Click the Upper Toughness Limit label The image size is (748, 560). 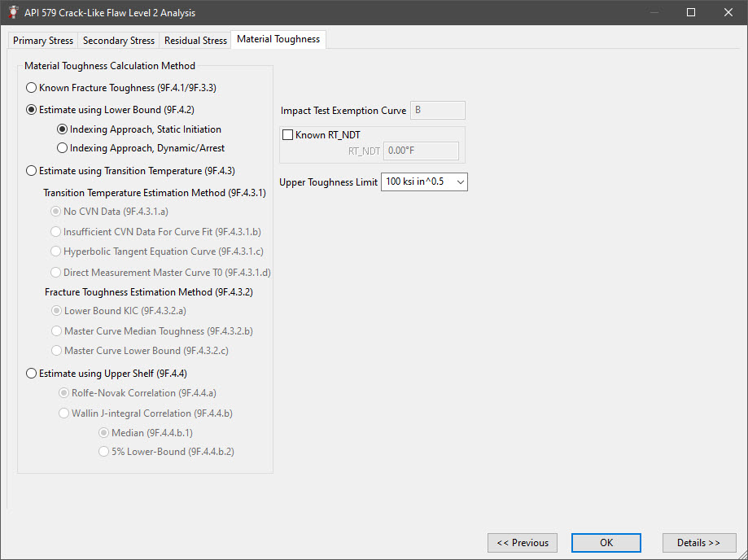tap(328, 182)
